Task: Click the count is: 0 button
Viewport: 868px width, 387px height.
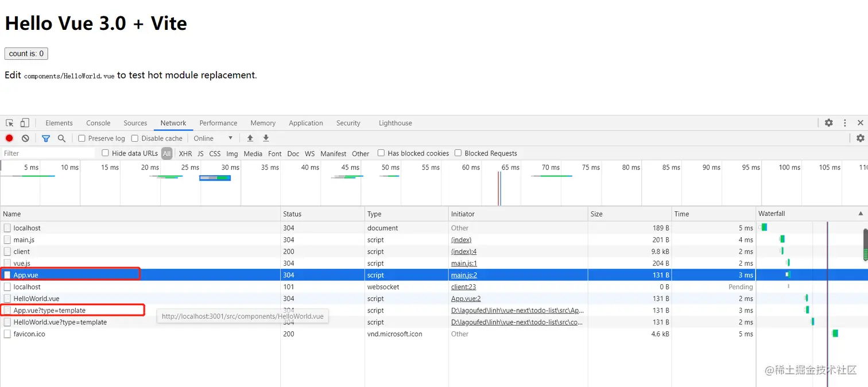Action: pos(26,53)
